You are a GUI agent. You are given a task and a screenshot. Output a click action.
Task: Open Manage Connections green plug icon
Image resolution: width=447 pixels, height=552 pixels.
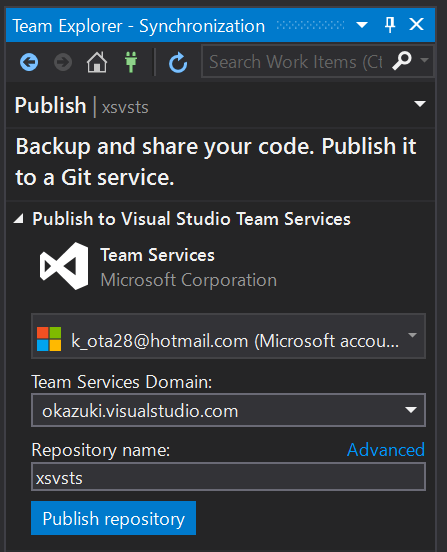[x=131, y=62]
